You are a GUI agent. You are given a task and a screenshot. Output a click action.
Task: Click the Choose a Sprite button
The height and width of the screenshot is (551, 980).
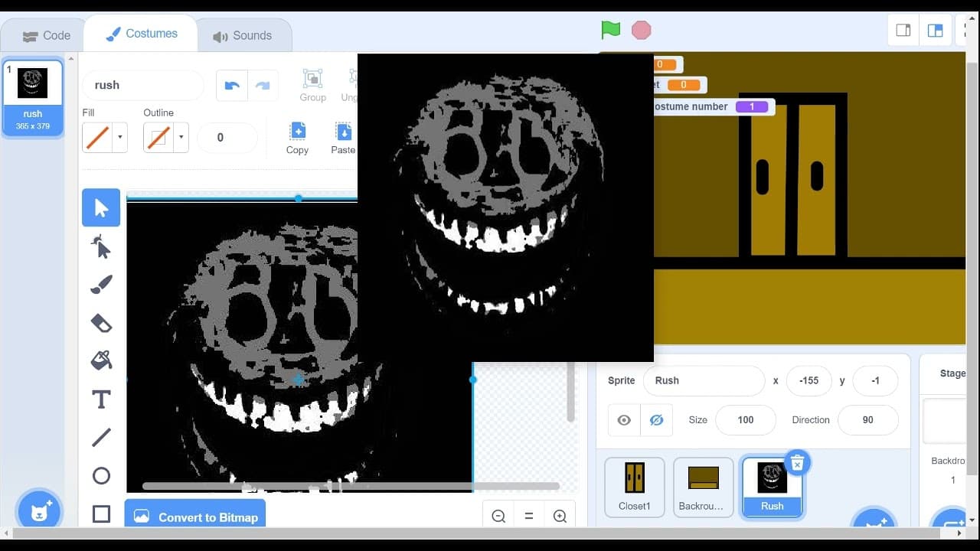(x=874, y=520)
